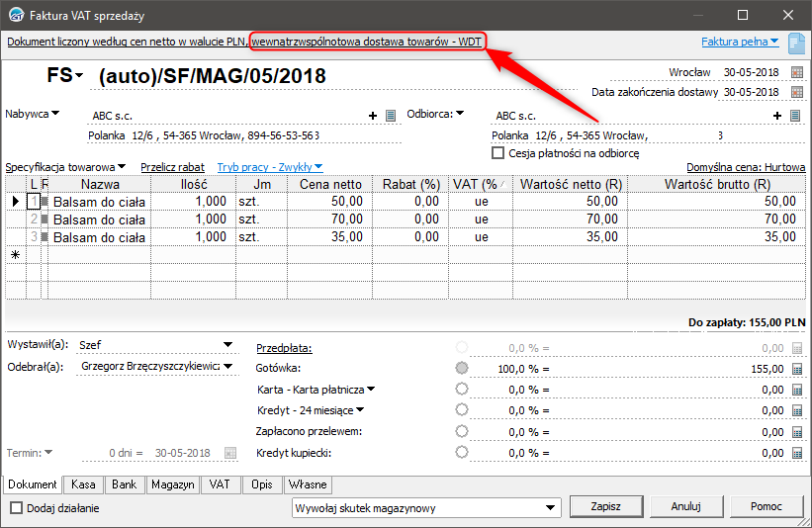This screenshot has width=812, height=528.
Task: Click the document icon beside Faktura pełna
Action: click(796, 43)
